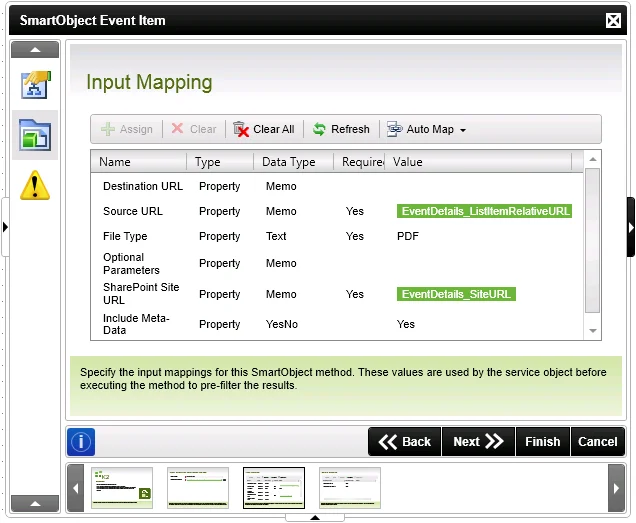Click the sidebar top scroll-up arrow
Viewport: 636px width, 523px height.
pyautogui.click(x=35, y=50)
